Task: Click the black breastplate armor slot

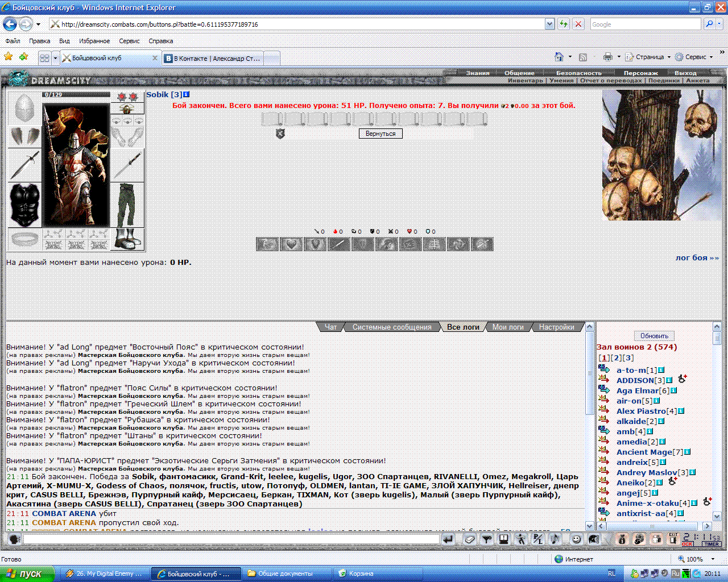Action: (24, 205)
